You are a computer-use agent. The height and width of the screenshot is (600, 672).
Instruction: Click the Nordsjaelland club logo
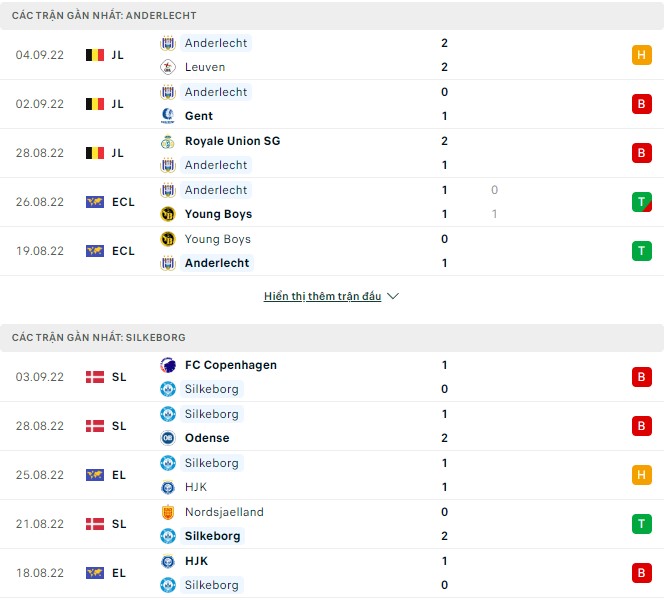pos(167,512)
